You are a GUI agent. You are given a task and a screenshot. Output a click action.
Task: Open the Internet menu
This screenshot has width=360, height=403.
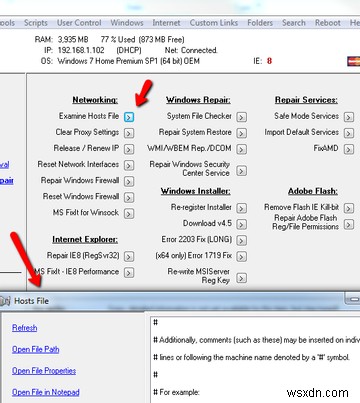tap(166, 23)
